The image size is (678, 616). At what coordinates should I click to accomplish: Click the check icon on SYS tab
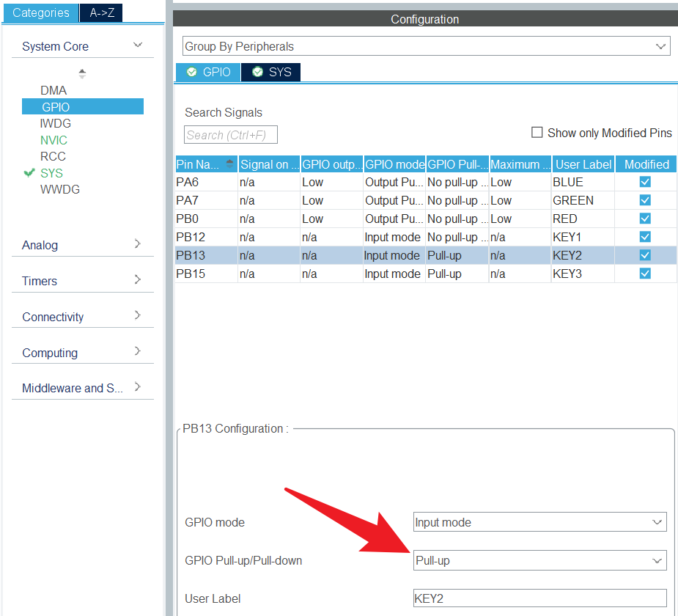click(257, 72)
